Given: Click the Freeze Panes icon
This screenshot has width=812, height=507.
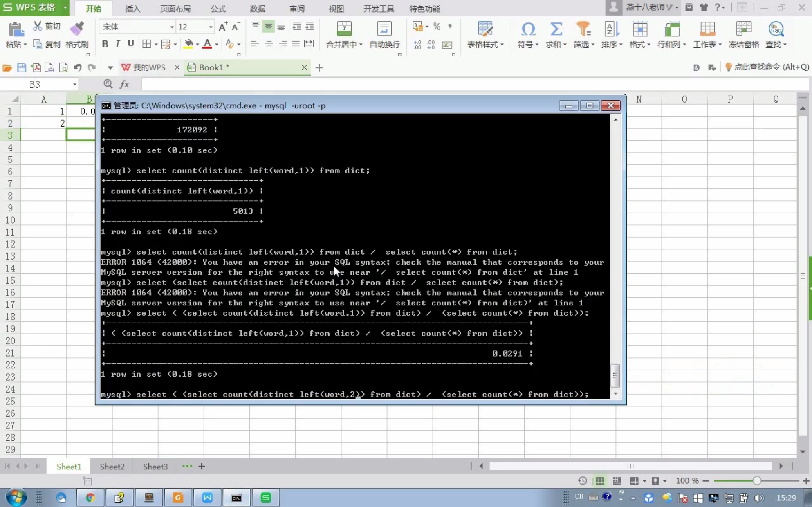Looking at the screenshot, I should tap(743, 29).
